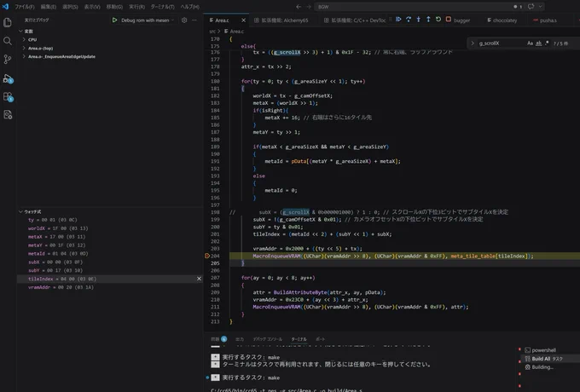Expand replace field in find widget
580x392 pixels.
click(x=473, y=43)
